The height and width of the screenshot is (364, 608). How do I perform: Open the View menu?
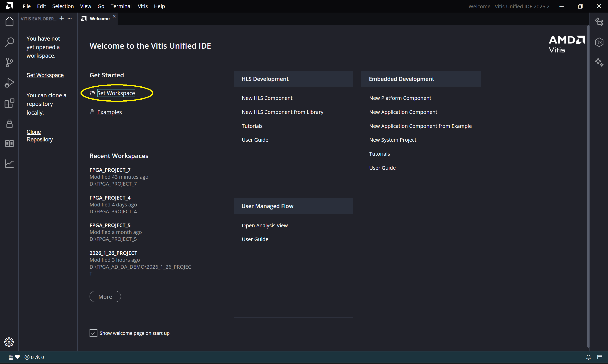pos(86,6)
